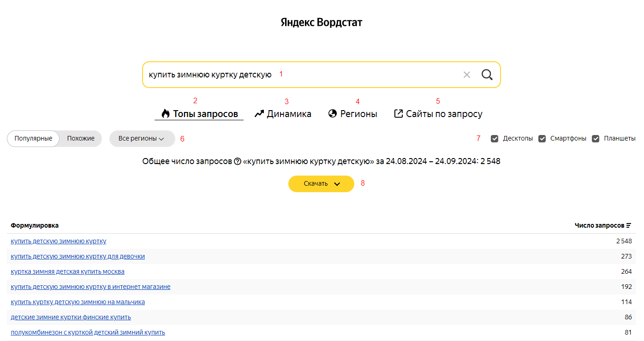This screenshot has height=341, width=644.
Task: Select the count value 273
Action: point(626,256)
